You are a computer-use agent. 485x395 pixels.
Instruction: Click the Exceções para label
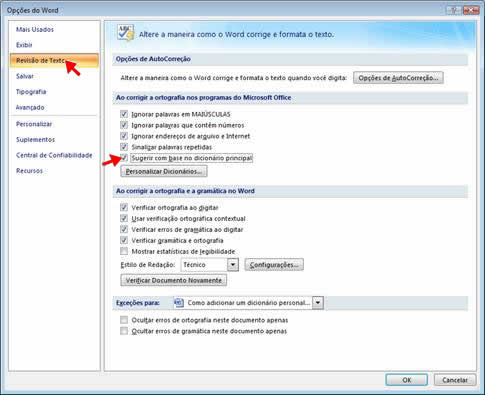[x=138, y=303]
